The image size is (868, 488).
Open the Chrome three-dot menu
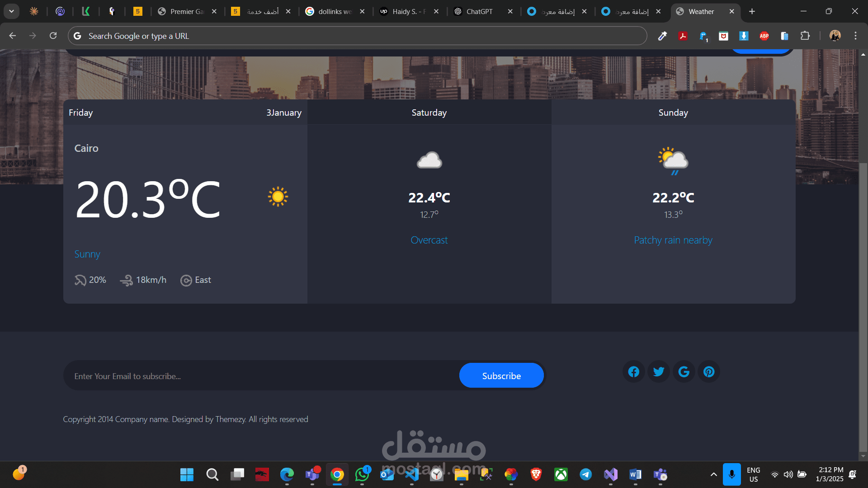[x=855, y=36]
